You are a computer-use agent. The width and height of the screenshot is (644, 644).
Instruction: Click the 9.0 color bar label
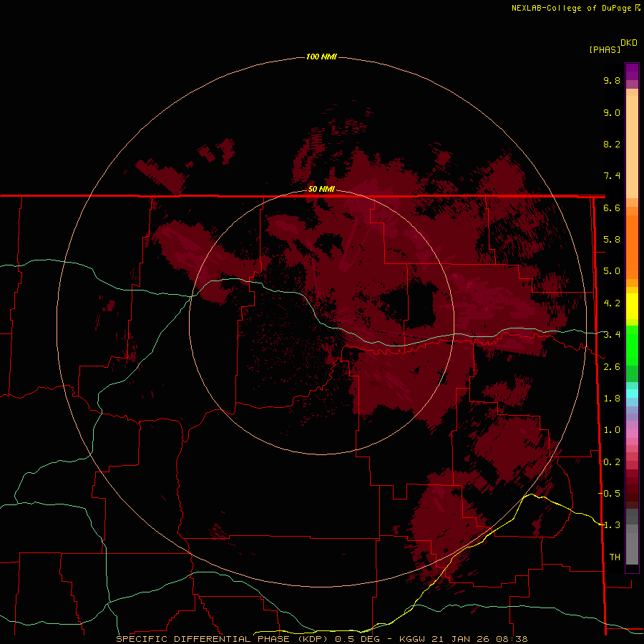[612, 112]
